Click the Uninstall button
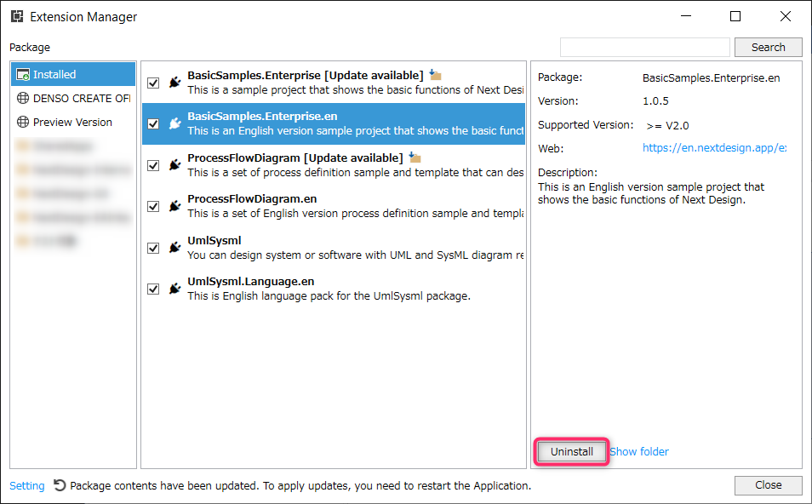812x504 pixels. pyautogui.click(x=572, y=452)
